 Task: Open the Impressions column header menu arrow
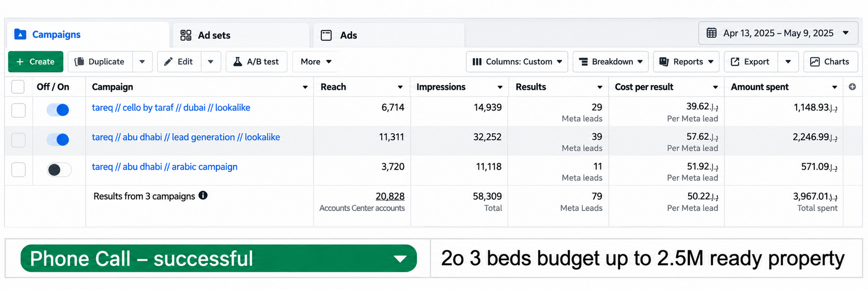tap(500, 87)
